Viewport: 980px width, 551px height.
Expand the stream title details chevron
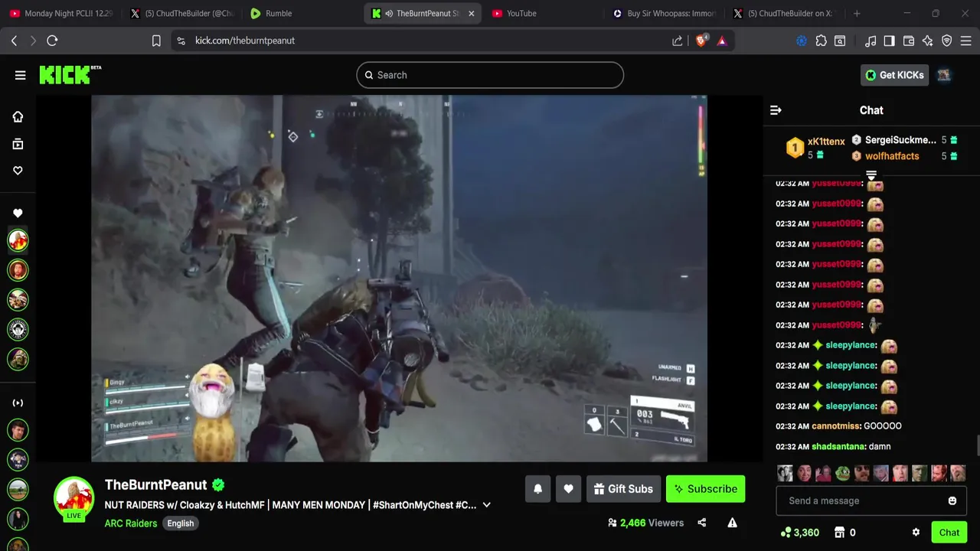[x=486, y=505]
